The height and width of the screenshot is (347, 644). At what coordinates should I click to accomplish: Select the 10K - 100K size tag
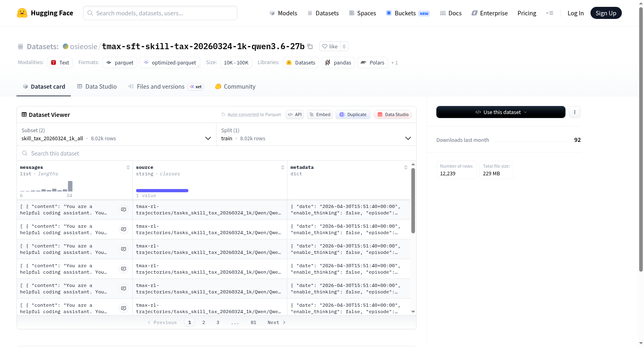[x=236, y=62]
